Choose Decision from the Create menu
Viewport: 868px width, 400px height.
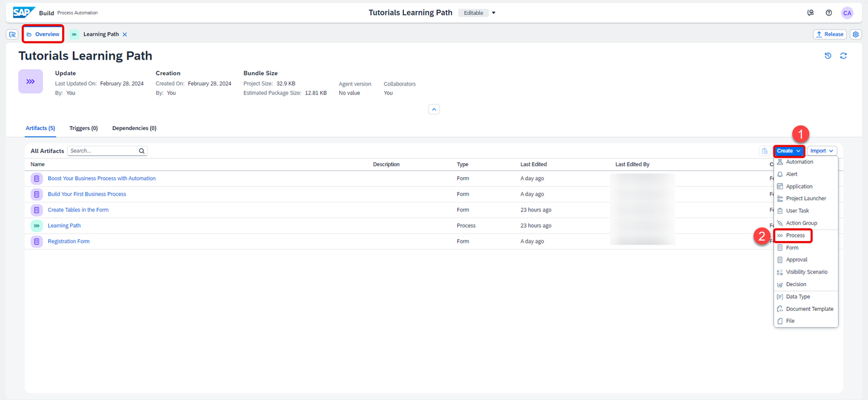tap(806, 284)
